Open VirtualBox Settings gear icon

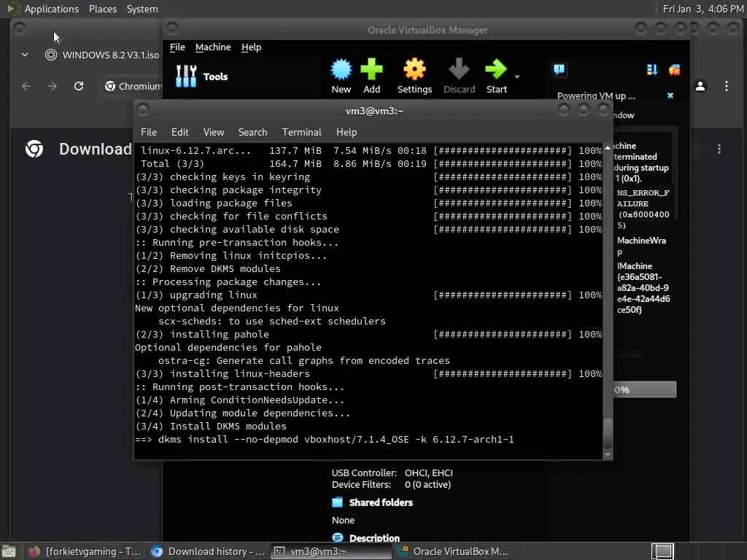(x=414, y=76)
